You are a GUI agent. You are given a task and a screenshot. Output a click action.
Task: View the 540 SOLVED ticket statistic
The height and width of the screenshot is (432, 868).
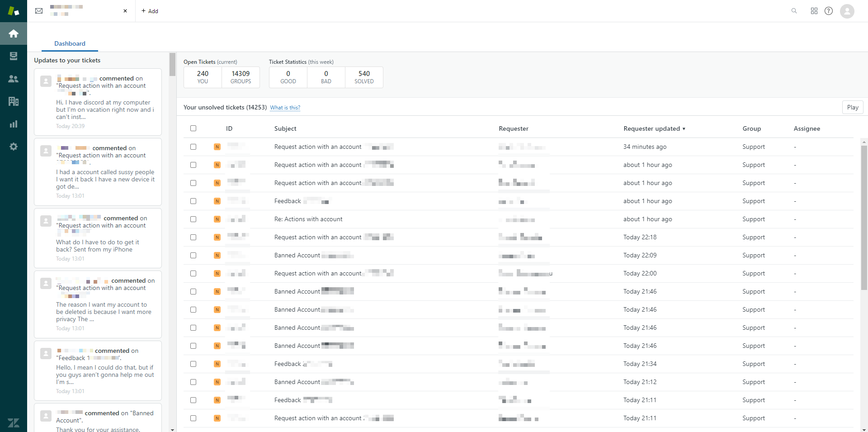[364, 77]
